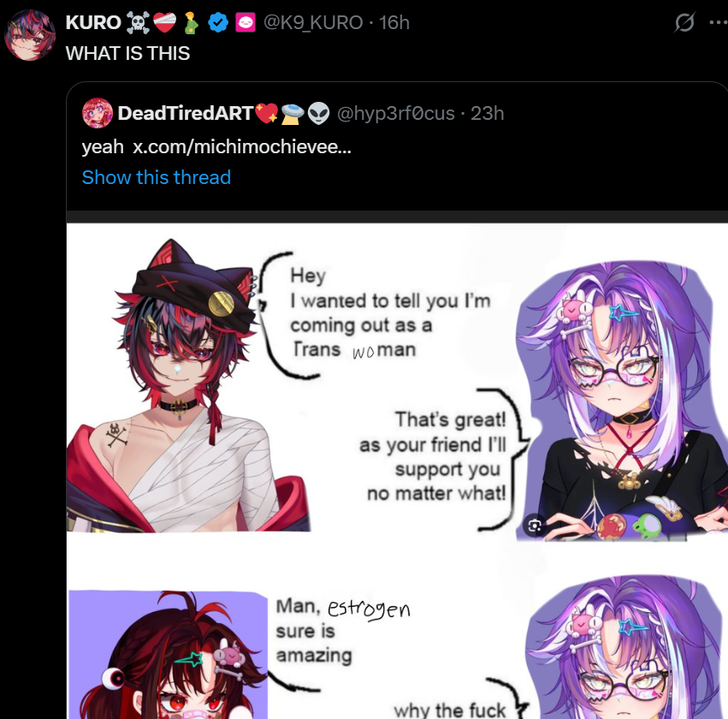Click the alien emoji beside DeadTiredART
This screenshot has width=728, height=719.
pyautogui.click(x=318, y=113)
